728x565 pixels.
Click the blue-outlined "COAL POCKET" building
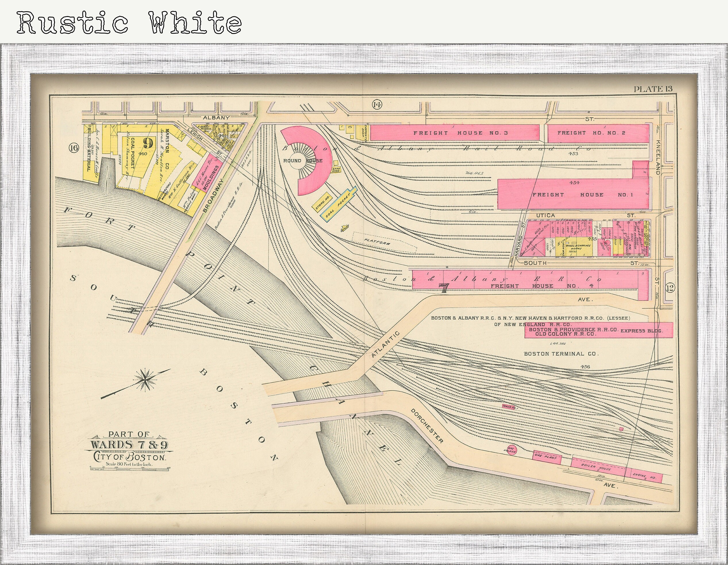click(x=338, y=204)
